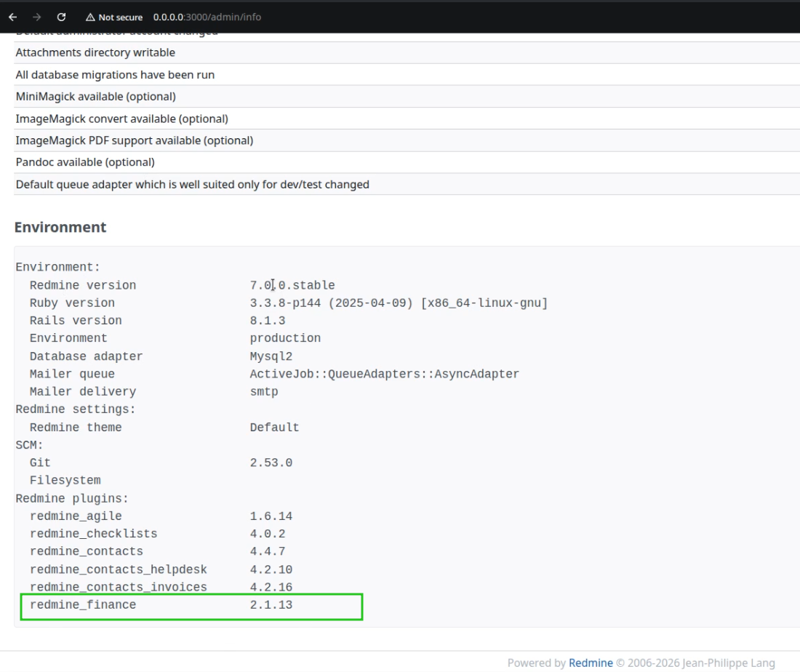
Task: Click 'Pandoc available (optional)' row
Action: click(407, 162)
